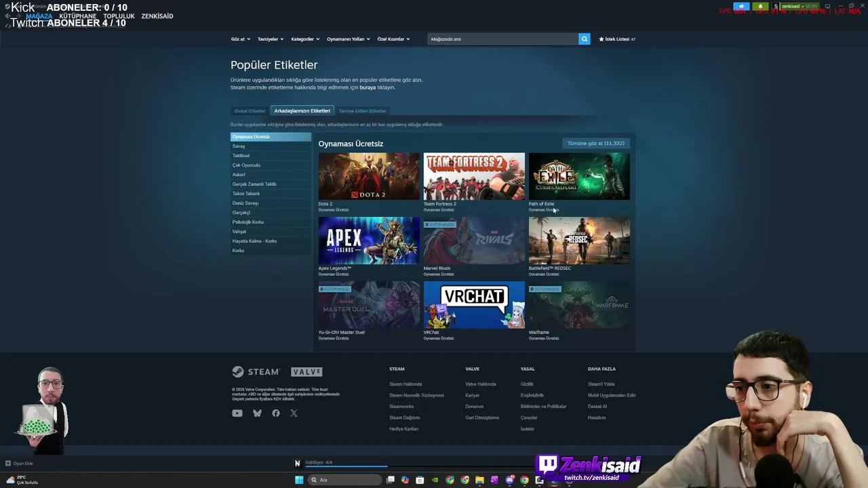Open Copilot icon on taskbar
This screenshot has width=868, height=488.
click(x=405, y=480)
